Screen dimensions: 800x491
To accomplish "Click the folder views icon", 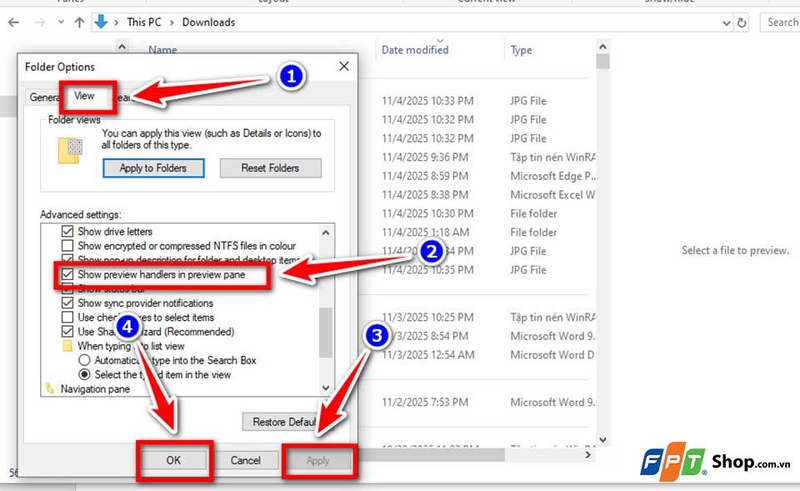I will coord(70,151).
